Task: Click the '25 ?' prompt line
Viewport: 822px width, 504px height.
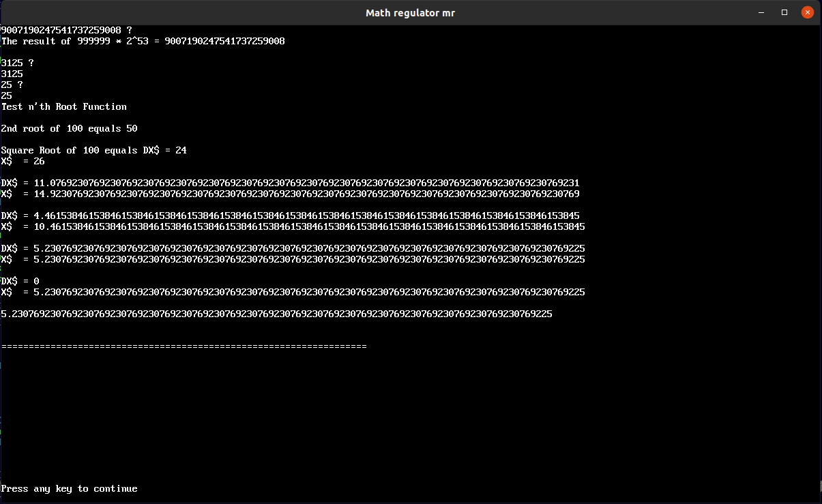Action: (x=12, y=85)
